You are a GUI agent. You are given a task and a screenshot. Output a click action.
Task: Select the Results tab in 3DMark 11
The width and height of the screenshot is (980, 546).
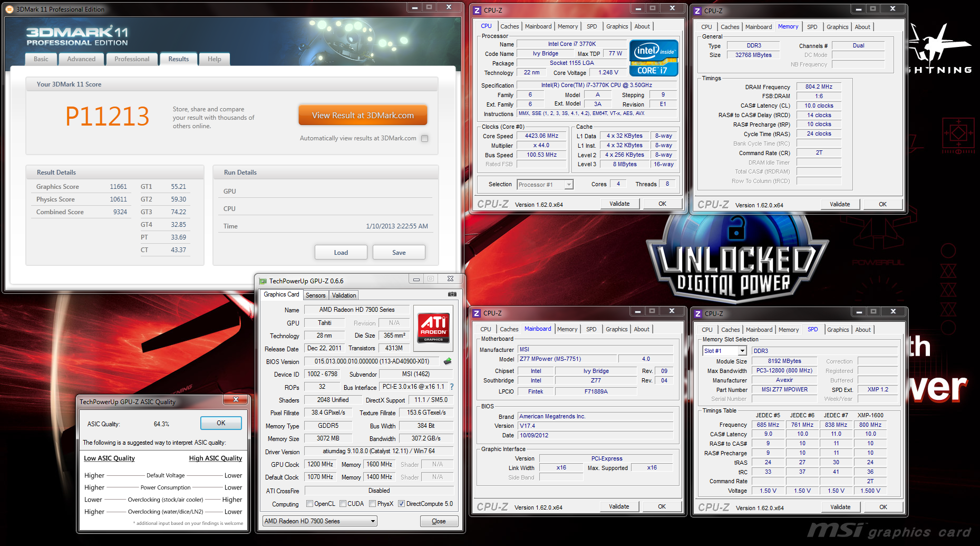tap(179, 59)
